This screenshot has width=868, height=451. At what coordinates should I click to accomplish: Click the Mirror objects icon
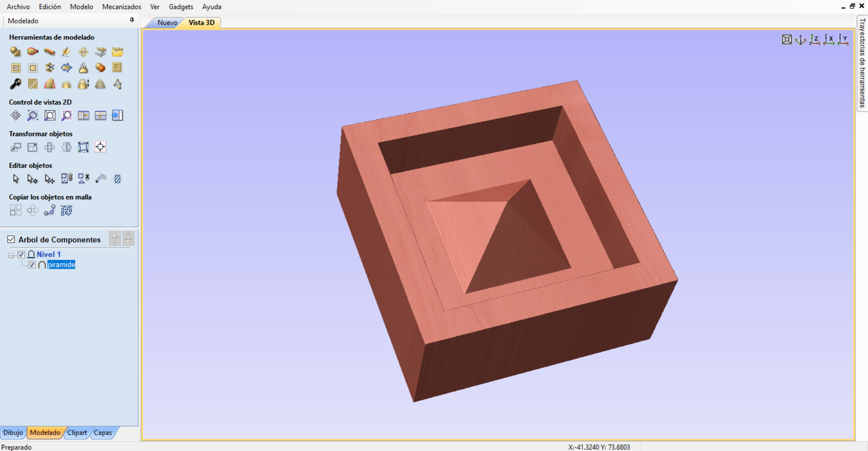(66, 147)
